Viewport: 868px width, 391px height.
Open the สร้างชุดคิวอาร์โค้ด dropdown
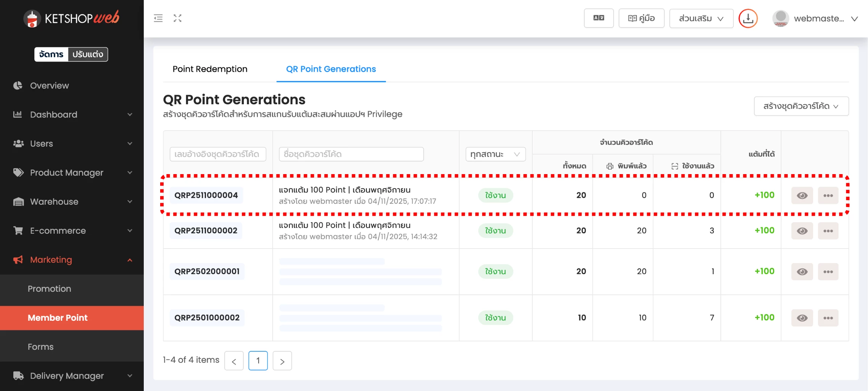point(801,106)
